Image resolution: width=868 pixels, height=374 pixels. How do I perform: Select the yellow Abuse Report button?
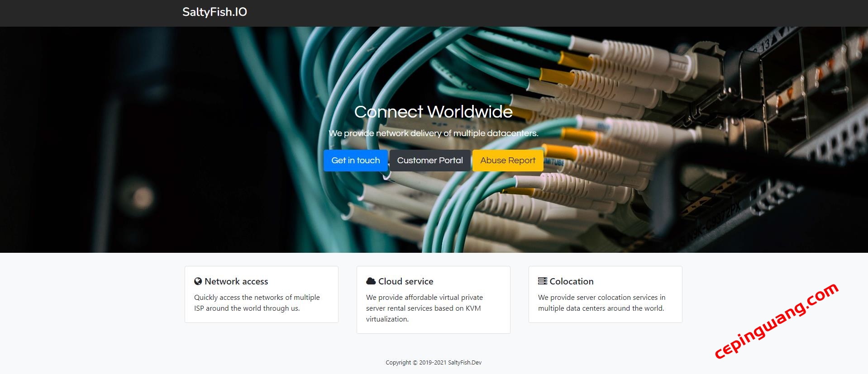coord(507,161)
